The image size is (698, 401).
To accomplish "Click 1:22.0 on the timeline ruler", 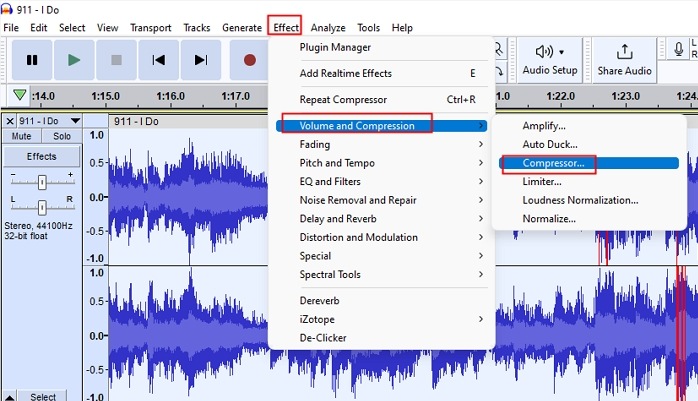I will 560,96.
